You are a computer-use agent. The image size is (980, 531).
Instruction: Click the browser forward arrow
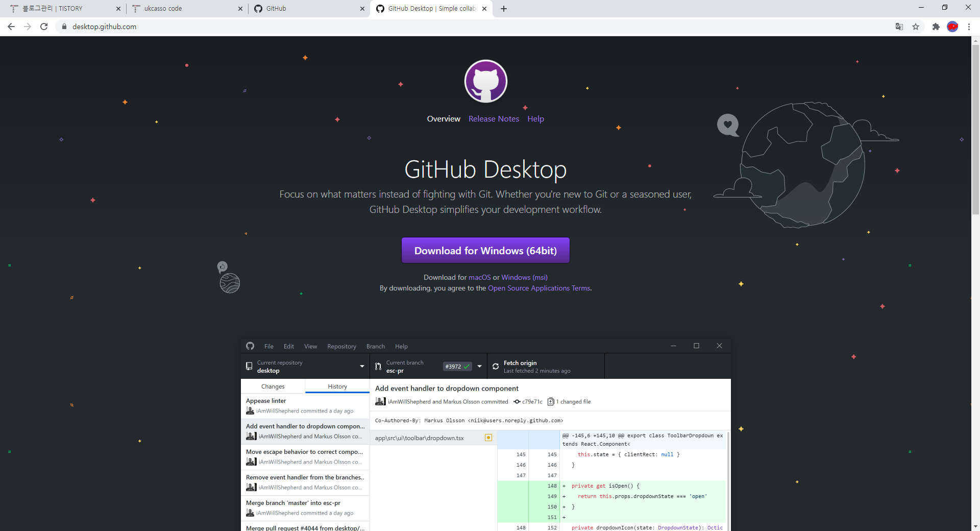(28, 27)
